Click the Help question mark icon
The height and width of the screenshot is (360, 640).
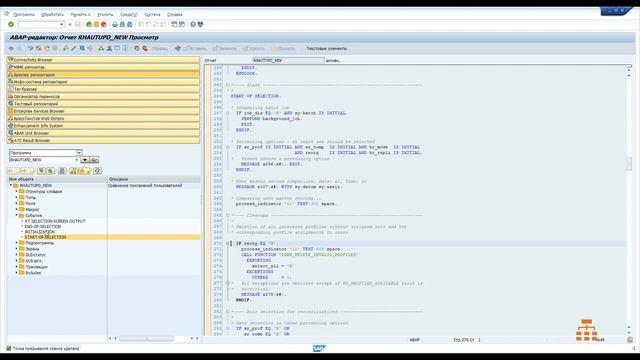coord(193,24)
